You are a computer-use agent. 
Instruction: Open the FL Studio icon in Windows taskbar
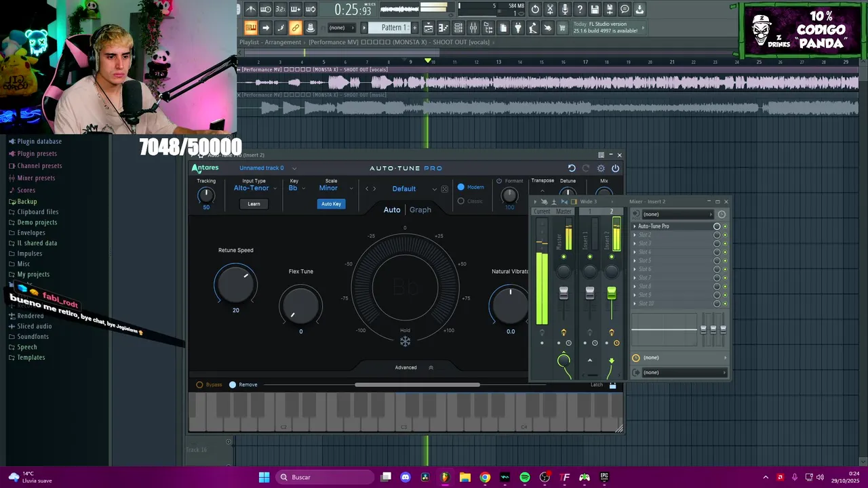tap(445, 477)
